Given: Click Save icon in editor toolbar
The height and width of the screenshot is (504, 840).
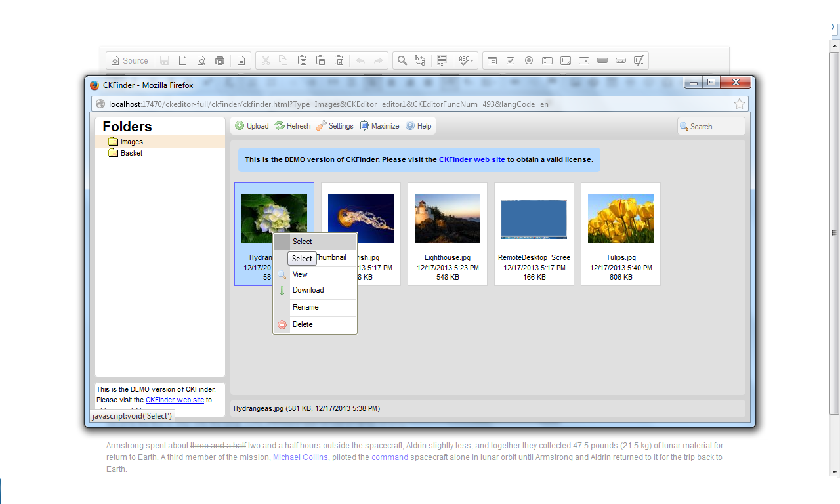Looking at the screenshot, I should (165, 60).
